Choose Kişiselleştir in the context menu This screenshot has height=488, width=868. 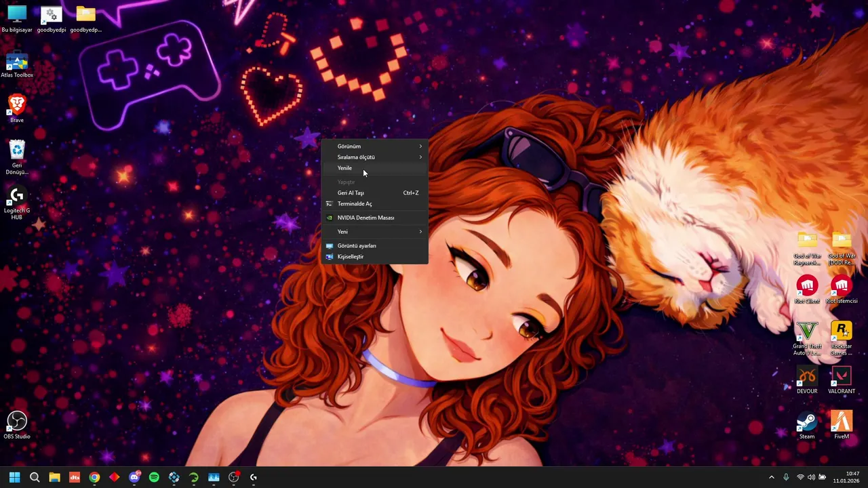pyautogui.click(x=374, y=256)
